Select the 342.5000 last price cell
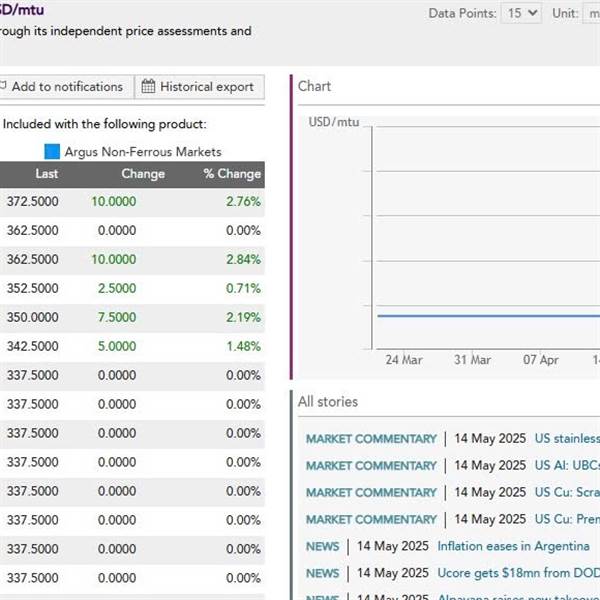The image size is (600, 600). tap(33, 346)
